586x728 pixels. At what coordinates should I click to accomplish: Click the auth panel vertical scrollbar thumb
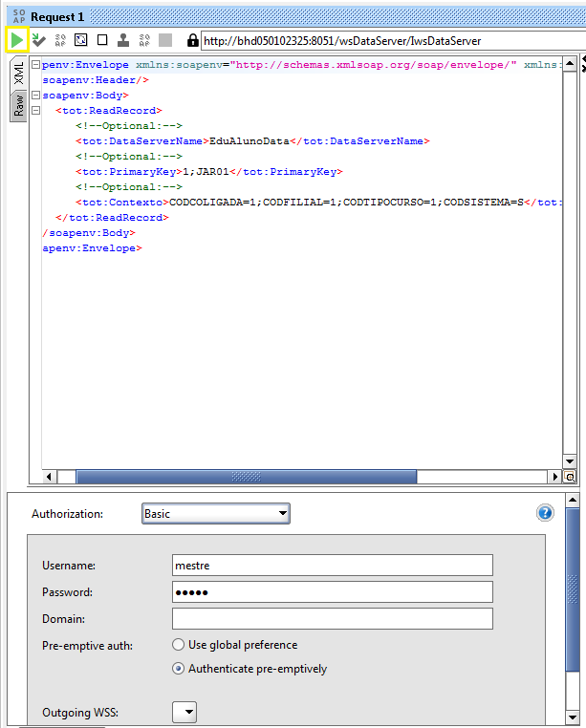573,589
